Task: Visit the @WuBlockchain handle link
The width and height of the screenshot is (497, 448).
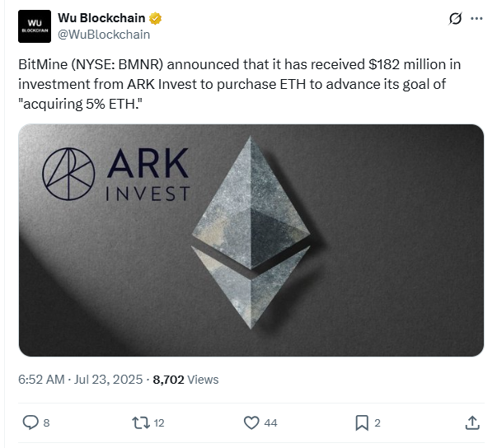Action: 104,35
